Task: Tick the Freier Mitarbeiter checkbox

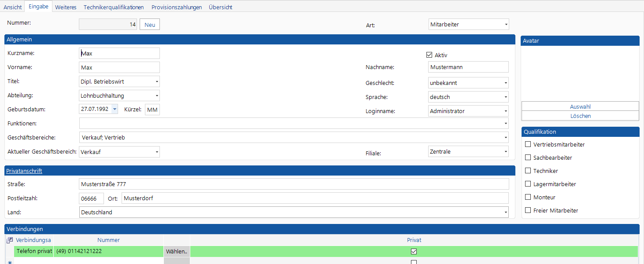Action: (x=528, y=210)
